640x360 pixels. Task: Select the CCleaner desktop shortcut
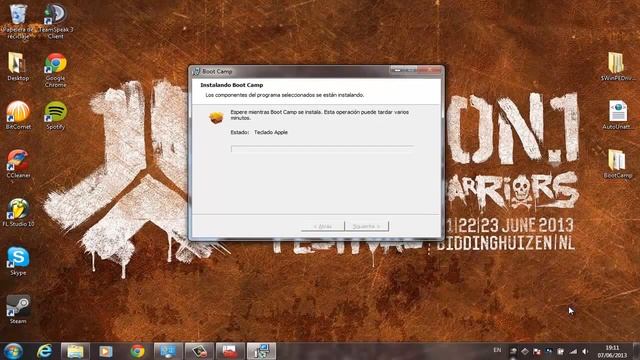click(x=18, y=164)
